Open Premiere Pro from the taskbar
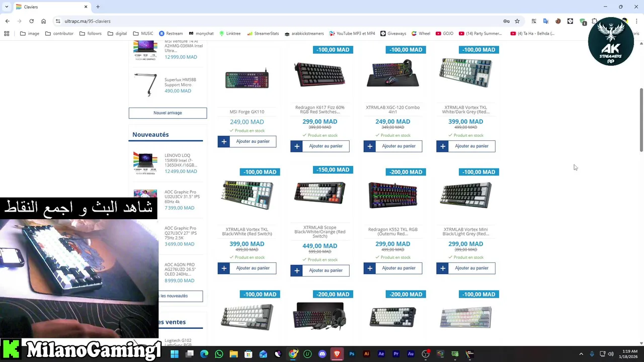644x362 pixels. (x=396, y=354)
